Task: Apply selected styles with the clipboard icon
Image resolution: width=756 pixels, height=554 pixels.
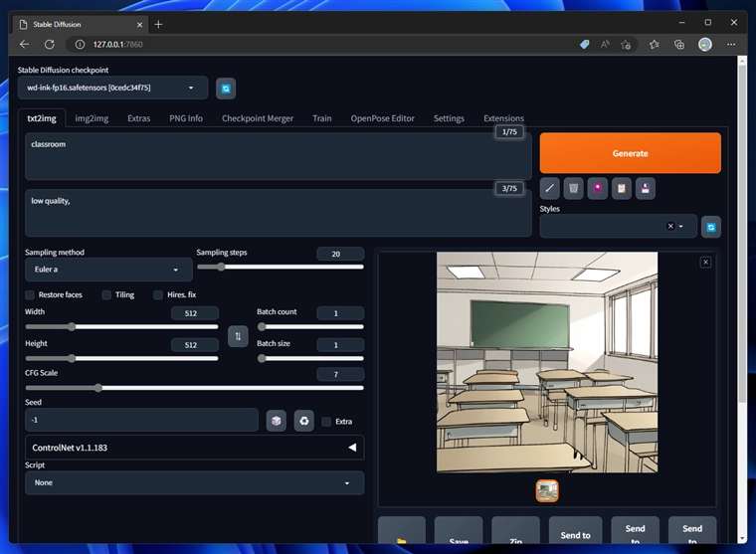Action: (622, 189)
